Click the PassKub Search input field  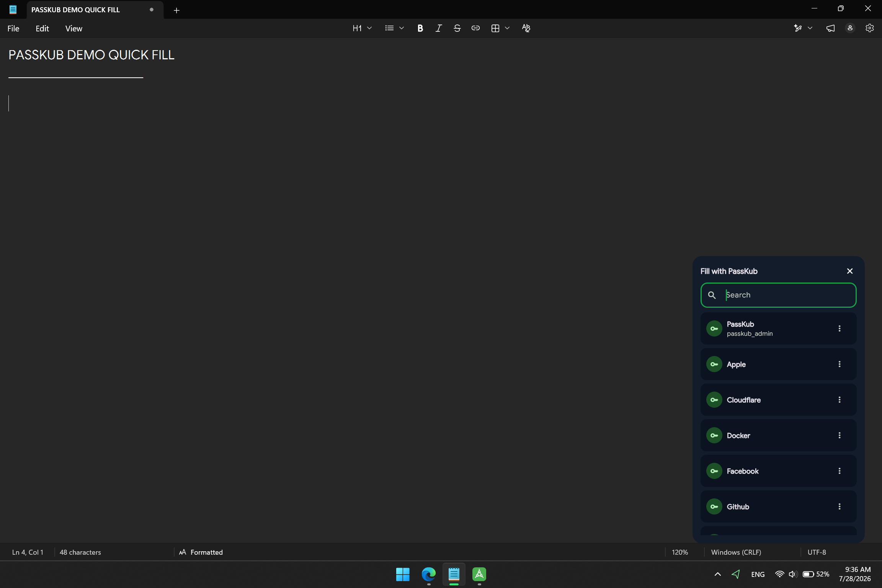click(778, 295)
